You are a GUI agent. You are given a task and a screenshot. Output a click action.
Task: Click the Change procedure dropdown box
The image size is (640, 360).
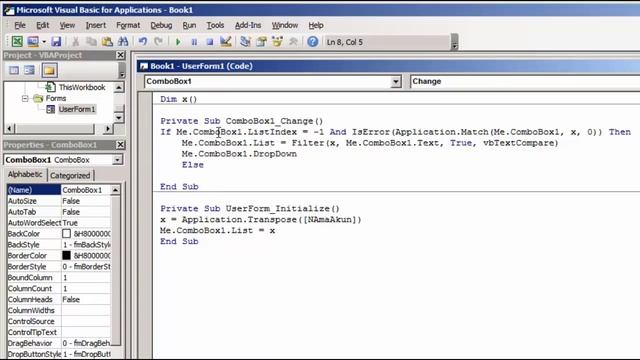click(x=525, y=81)
